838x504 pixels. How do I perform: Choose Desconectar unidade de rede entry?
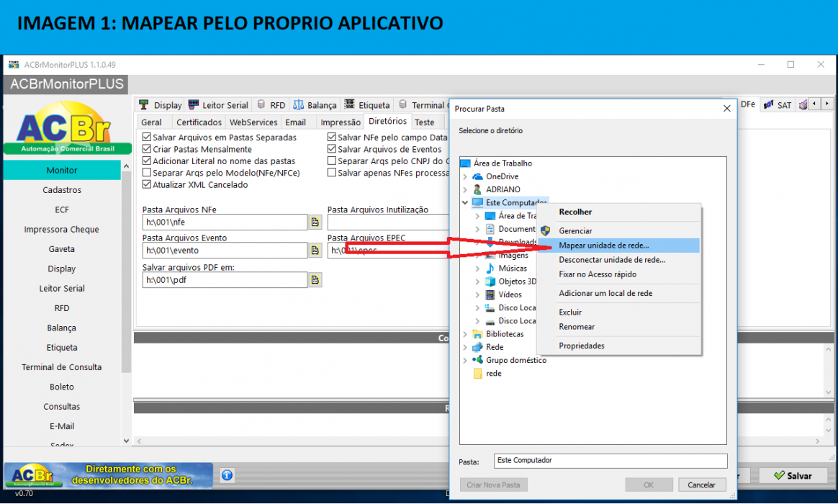(619, 260)
